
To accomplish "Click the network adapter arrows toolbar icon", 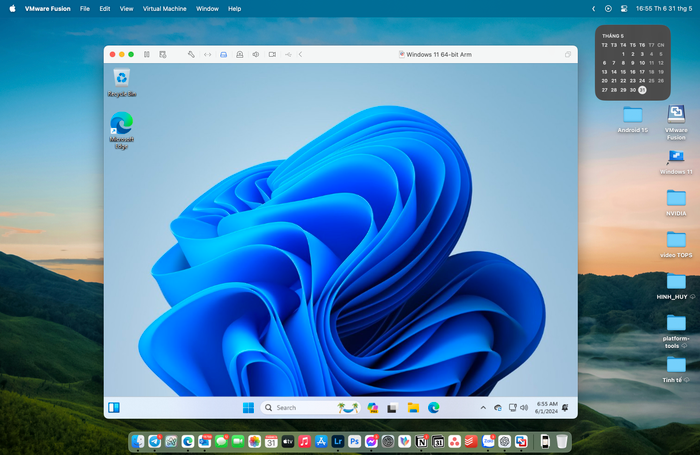I will point(208,54).
